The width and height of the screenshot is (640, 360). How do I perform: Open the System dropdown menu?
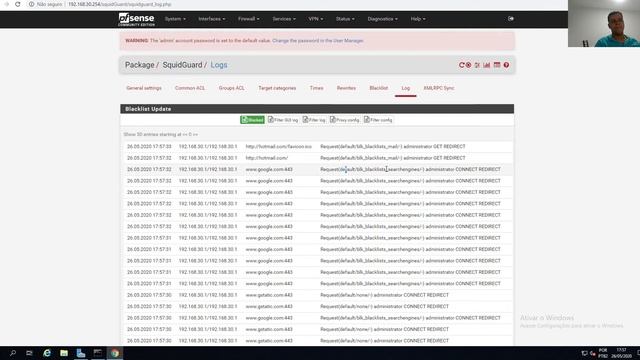tap(175, 19)
